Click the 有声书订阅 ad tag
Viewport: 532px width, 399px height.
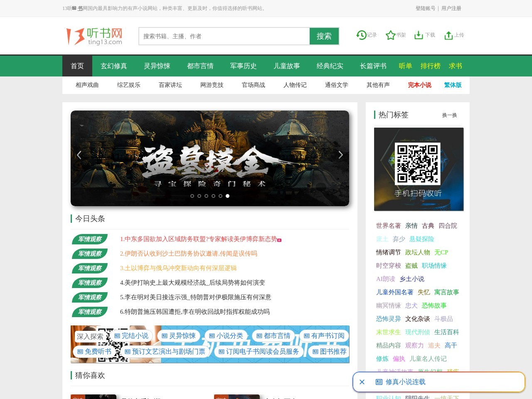coord(324,336)
